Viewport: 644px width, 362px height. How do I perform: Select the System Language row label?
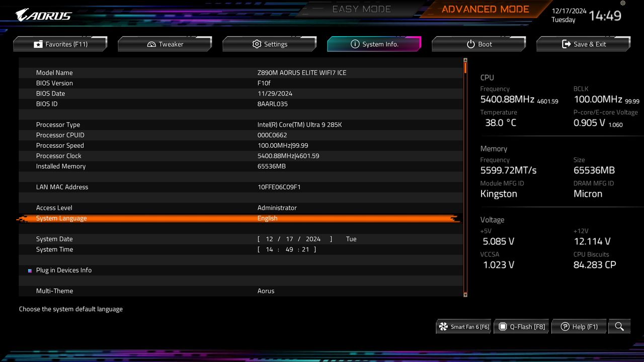[61, 218]
